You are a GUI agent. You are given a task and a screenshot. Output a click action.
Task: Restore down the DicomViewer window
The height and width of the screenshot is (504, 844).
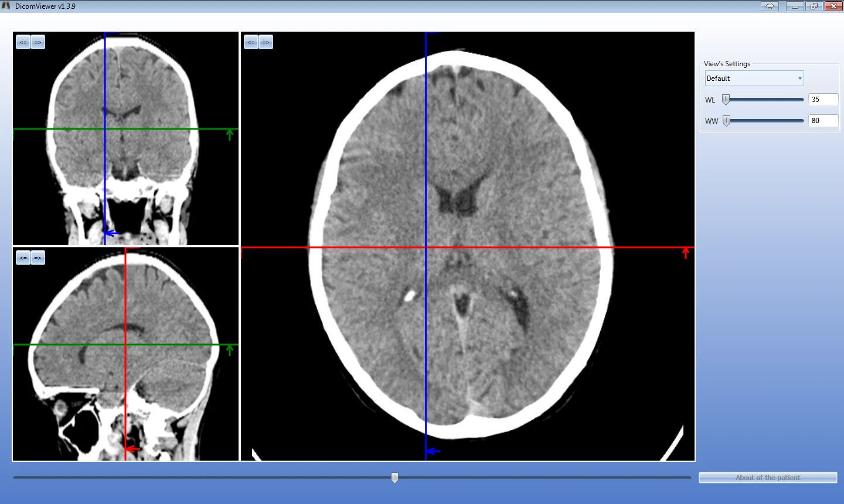(814, 6)
